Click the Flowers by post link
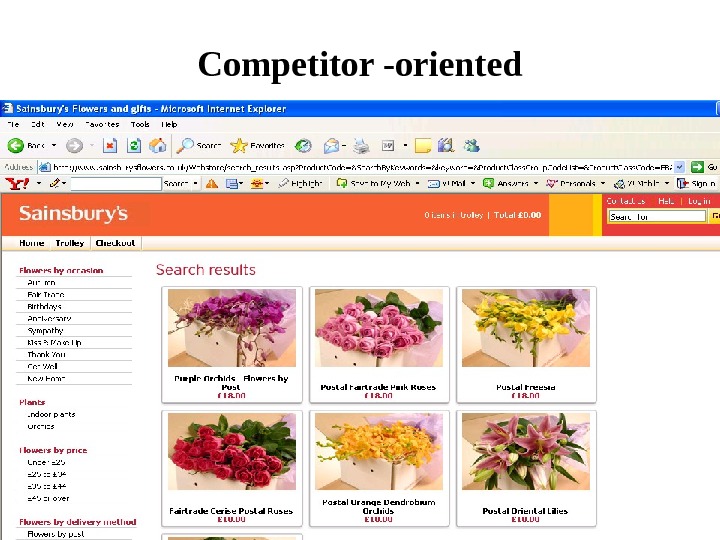Viewport: 720px width, 540px height. (x=56, y=534)
